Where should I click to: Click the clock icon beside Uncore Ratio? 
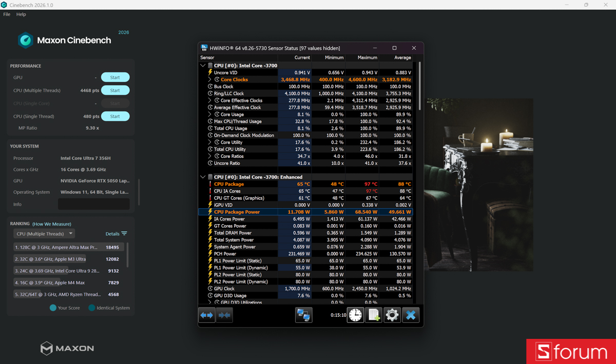click(x=210, y=163)
